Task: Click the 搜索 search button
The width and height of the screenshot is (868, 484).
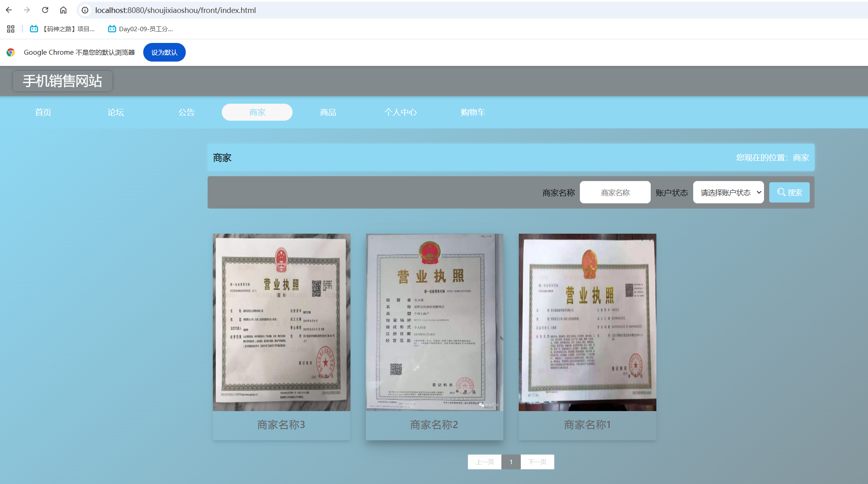Action: (789, 192)
